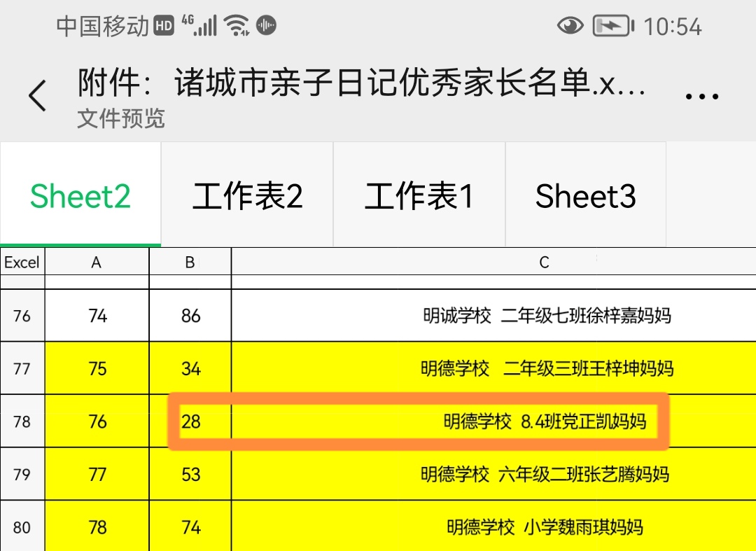756x551 pixels.
Task: Open the more options menu via the ellipsis
Action: point(701,97)
